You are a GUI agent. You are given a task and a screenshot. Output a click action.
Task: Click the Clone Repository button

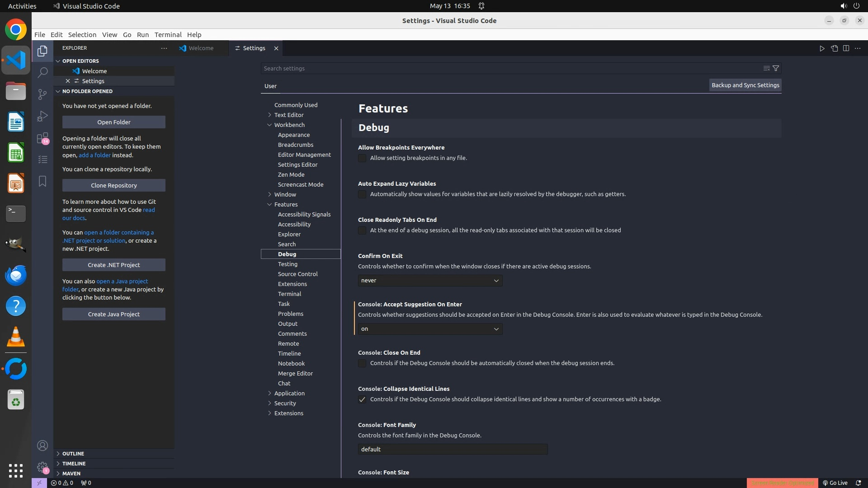tap(114, 185)
